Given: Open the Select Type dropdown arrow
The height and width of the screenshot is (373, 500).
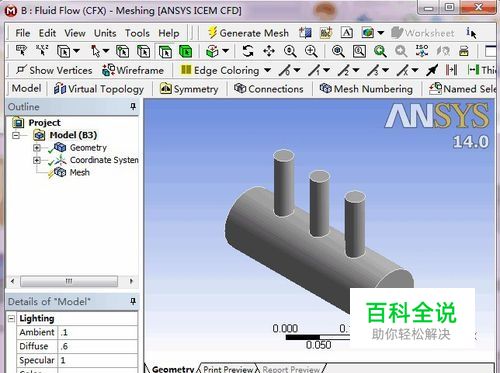Looking at the screenshot, I should tap(76, 51).
